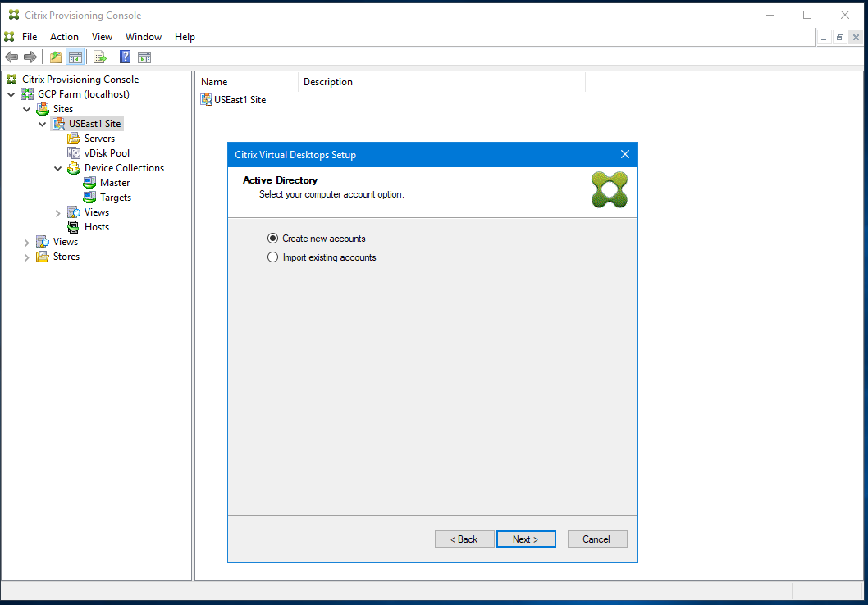Select the Targets collection label
This screenshot has height=605, width=868.
[x=116, y=198]
